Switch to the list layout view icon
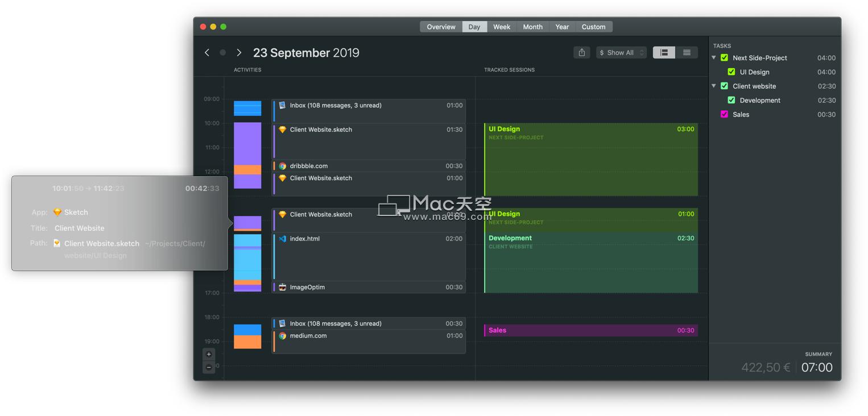Image resolution: width=868 pixels, height=416 pixels. [687, 53]
